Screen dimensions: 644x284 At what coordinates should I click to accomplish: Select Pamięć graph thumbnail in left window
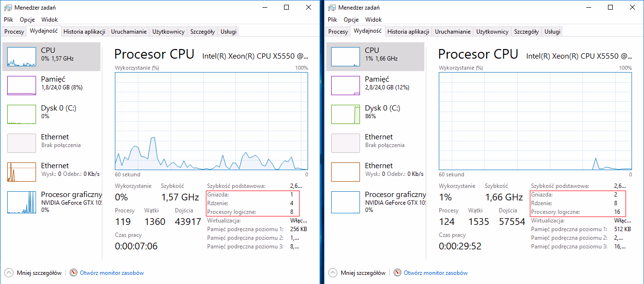coord(22,86)
